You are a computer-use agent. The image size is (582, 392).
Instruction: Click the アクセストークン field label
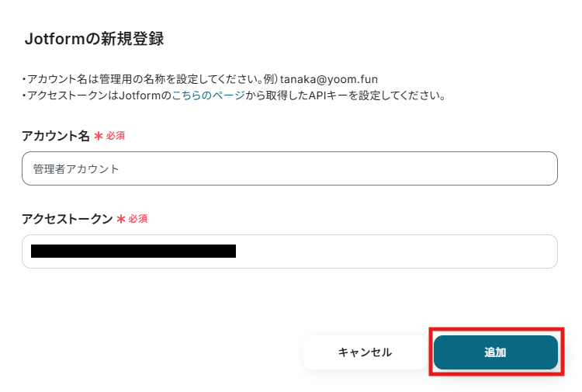coord(68,219)
